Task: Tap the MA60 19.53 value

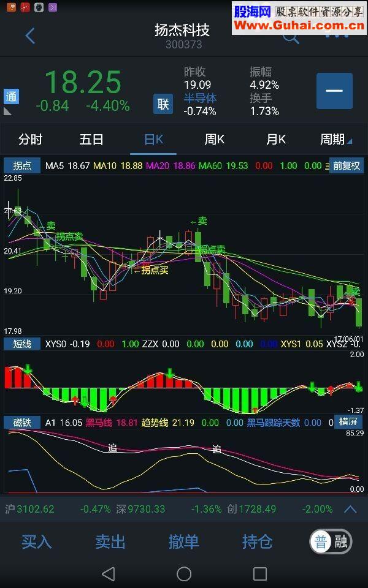Action: [223, 166]
